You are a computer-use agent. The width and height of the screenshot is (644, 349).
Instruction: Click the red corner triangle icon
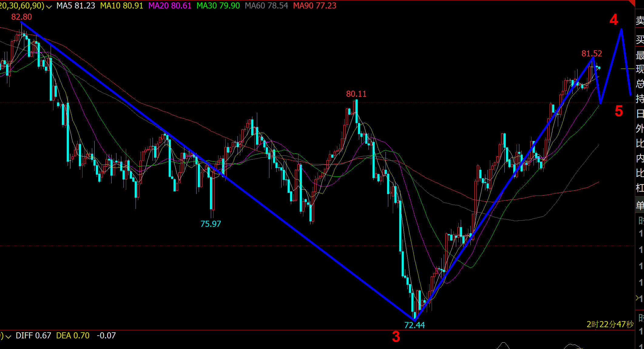[x=632, y=3]
